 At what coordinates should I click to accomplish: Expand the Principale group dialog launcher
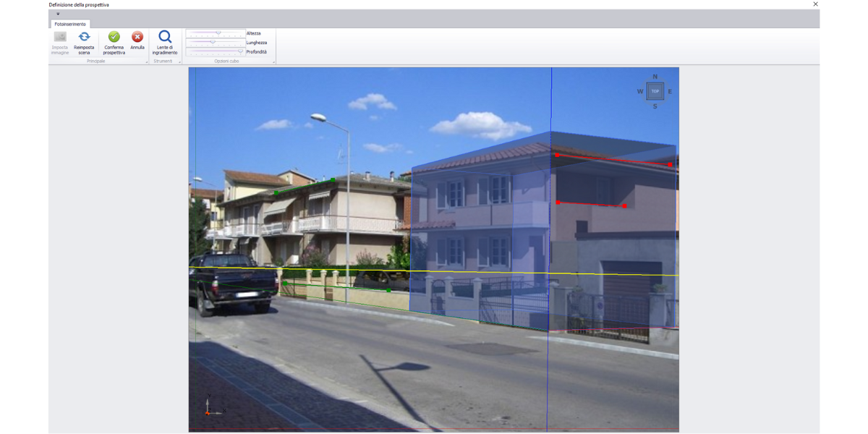tap(146, 62)
